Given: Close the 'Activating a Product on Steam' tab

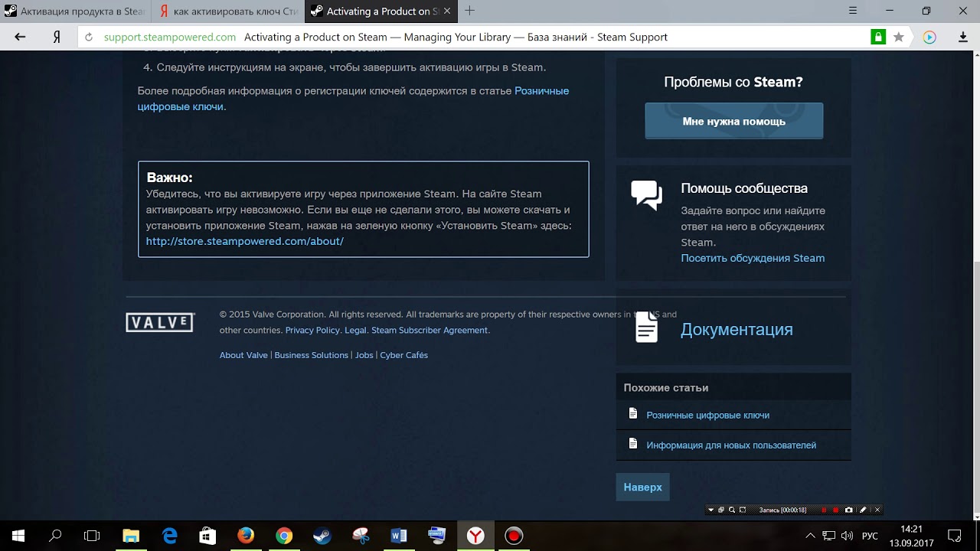Looking at the screenshot, I should tap(447, 11).
